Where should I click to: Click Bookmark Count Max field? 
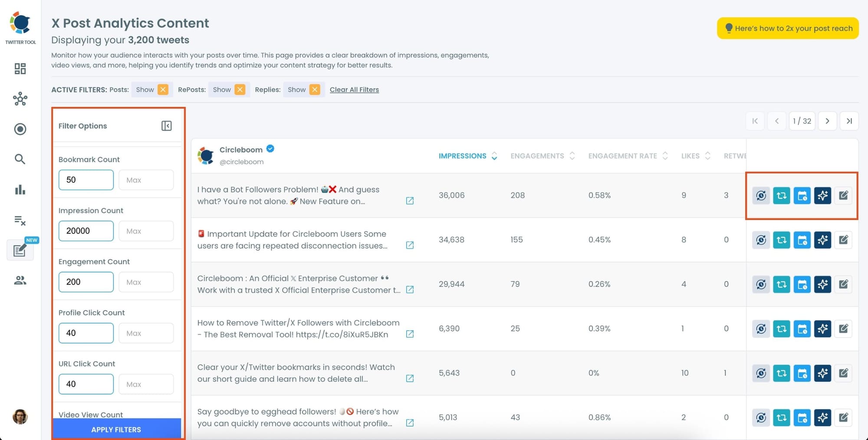point(146,180)
